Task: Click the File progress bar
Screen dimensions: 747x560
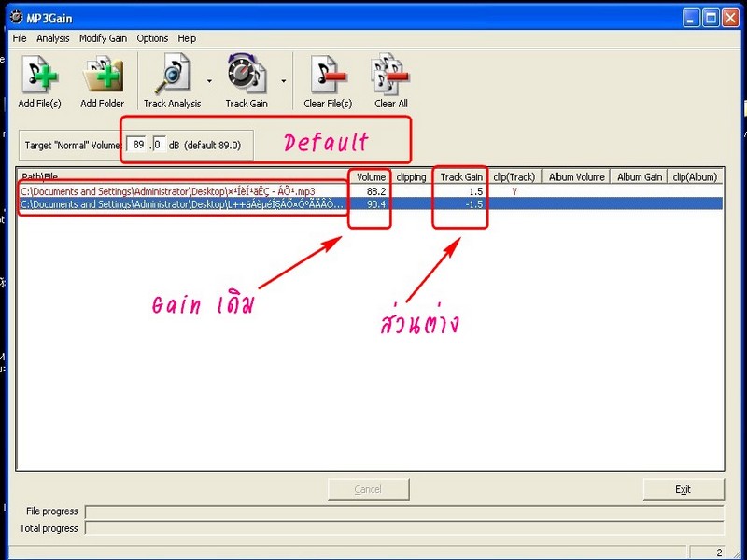Action: 404,511
